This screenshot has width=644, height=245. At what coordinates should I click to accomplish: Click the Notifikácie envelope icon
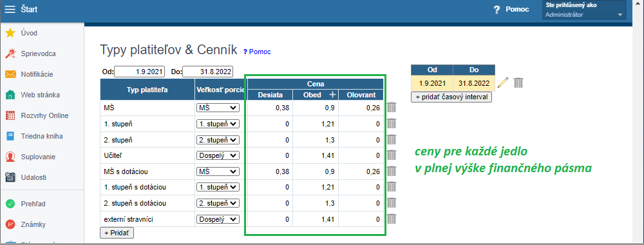(10, 74)
